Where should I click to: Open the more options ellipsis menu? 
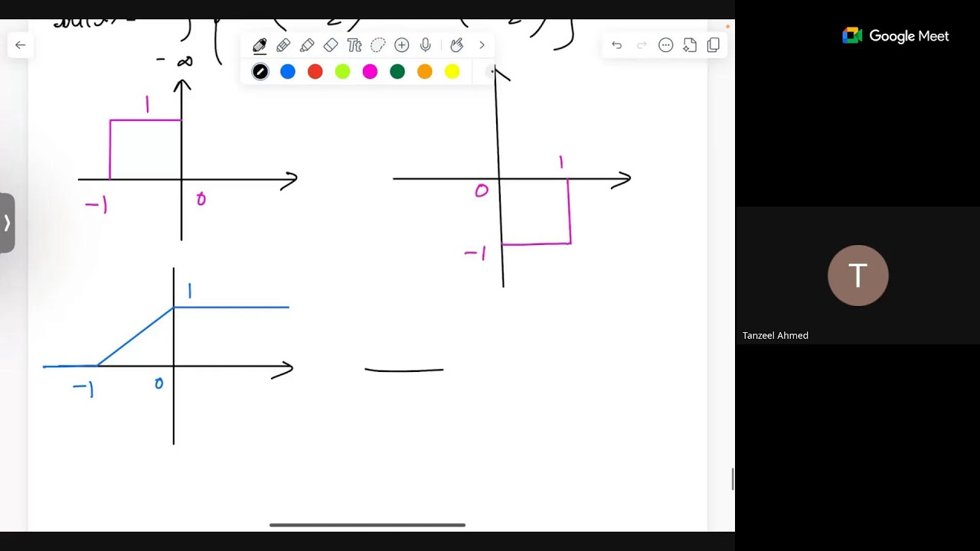coord(665,45)
